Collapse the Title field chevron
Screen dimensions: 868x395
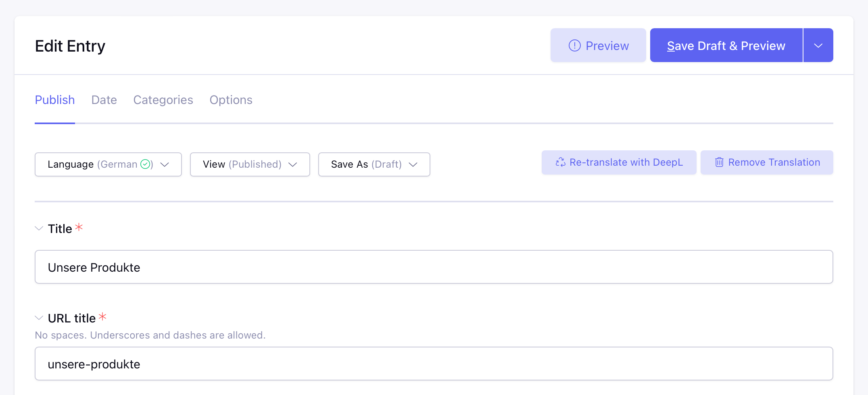coord(39,229)
